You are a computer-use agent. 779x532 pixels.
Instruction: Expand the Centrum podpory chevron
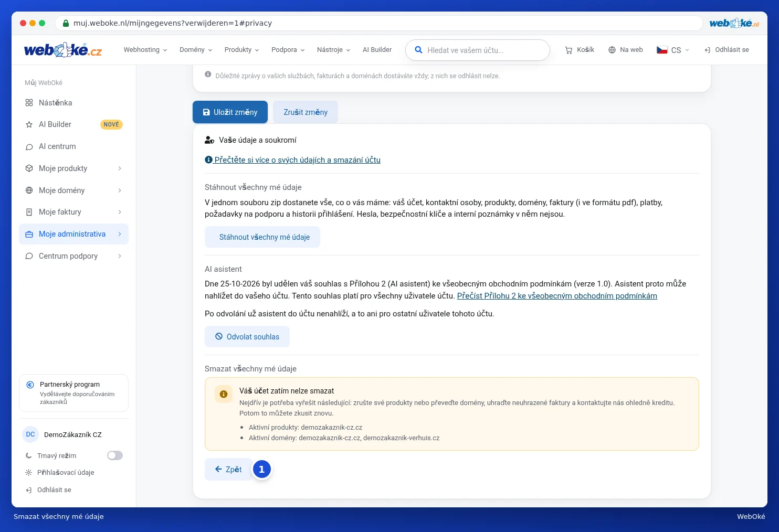(x=120, y=256)
